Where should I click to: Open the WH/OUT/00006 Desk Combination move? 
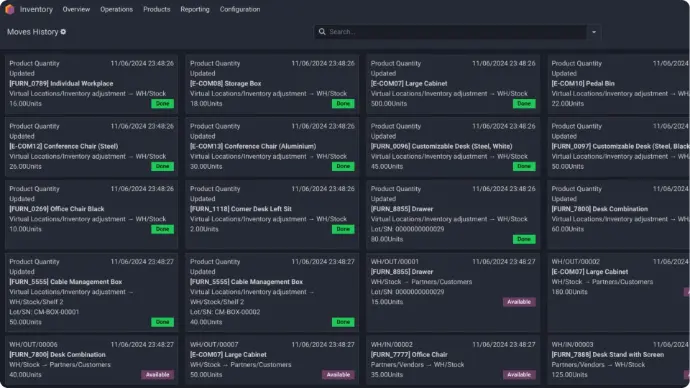click(92, 360)
